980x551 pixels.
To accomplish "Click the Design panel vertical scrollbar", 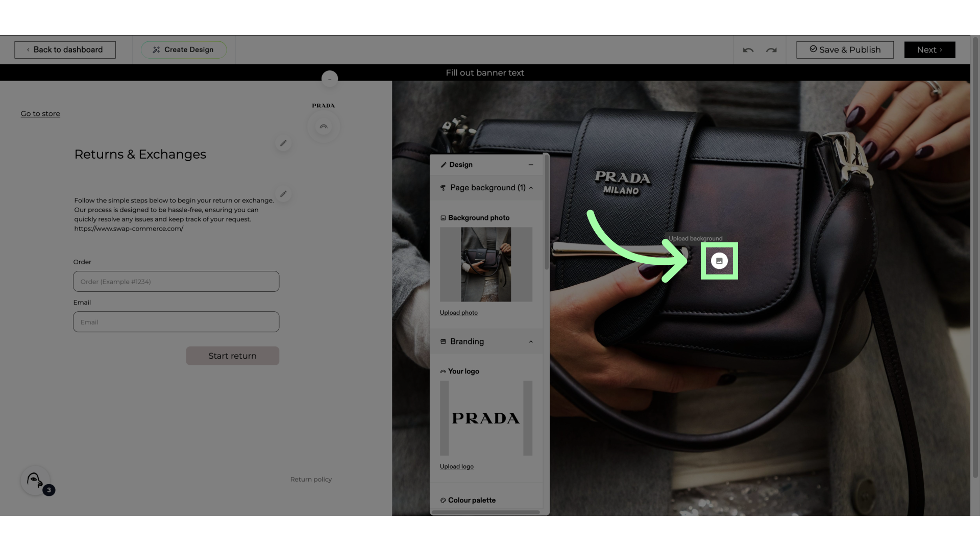I will 547,213.
